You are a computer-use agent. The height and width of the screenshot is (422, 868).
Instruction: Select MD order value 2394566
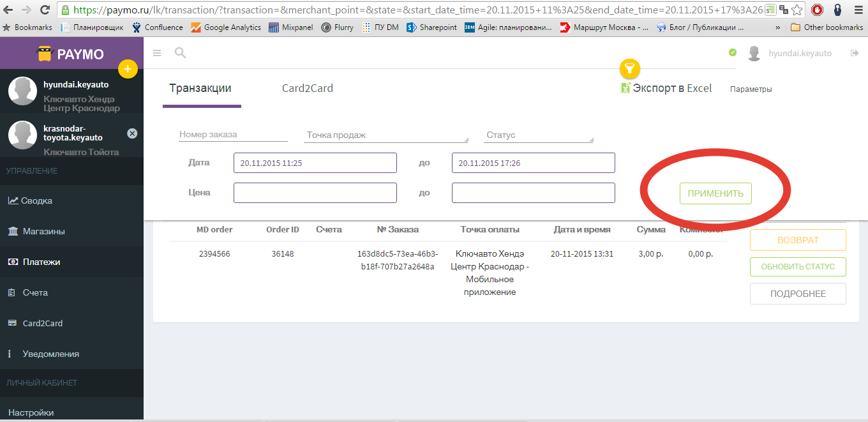[x=214, y=253]
